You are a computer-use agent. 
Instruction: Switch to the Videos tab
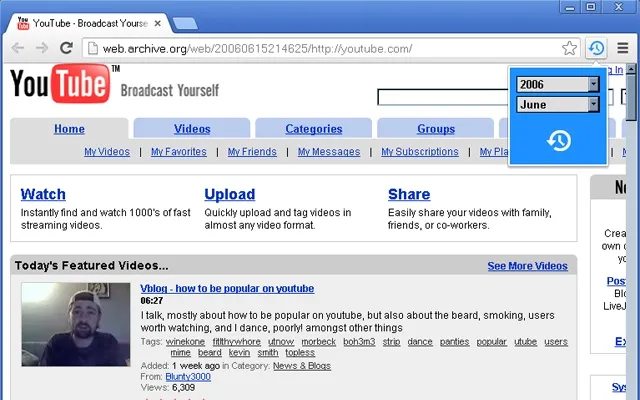pos(192,129)
